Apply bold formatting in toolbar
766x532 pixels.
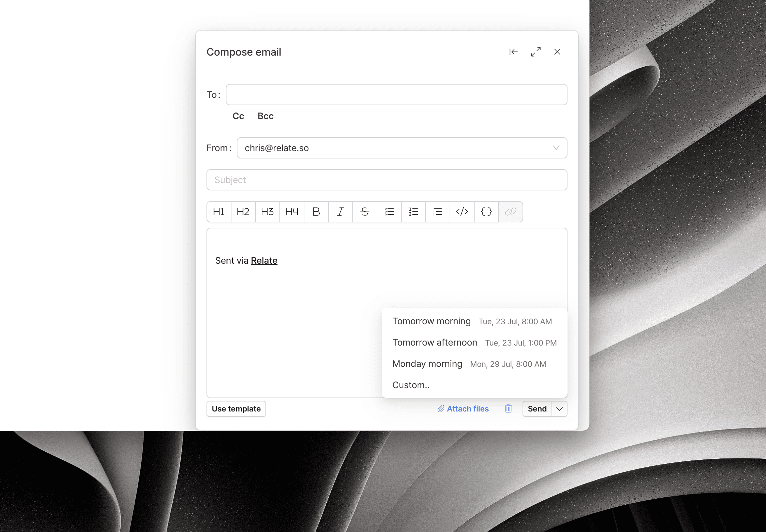click(316, 212)
